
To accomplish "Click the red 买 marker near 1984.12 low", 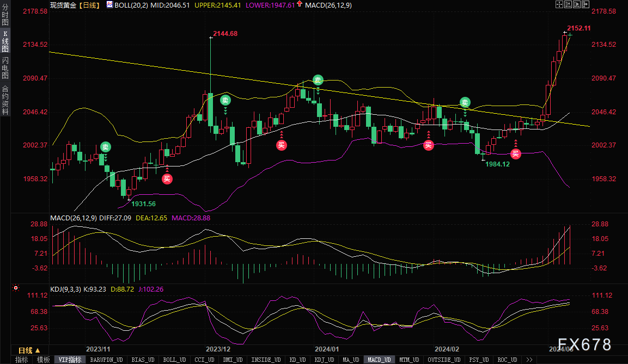I will [515, 153].
